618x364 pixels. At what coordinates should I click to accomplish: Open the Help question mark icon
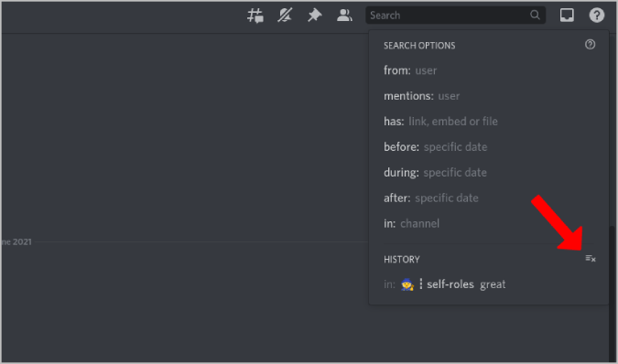[x=597, y=16]
